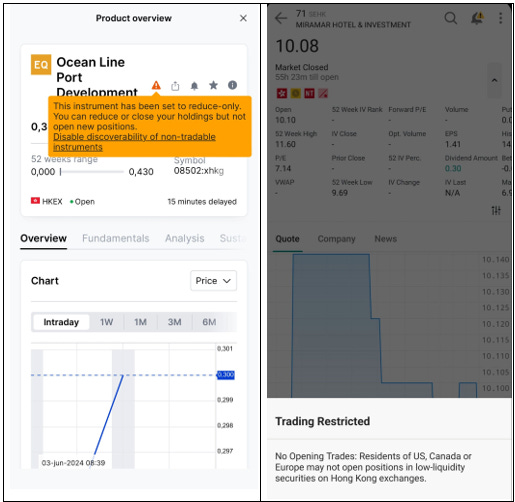The image size is (515, 502).
Task: Open Disable discoverability of non-tradable instruments link
Action: pos(134,142)
